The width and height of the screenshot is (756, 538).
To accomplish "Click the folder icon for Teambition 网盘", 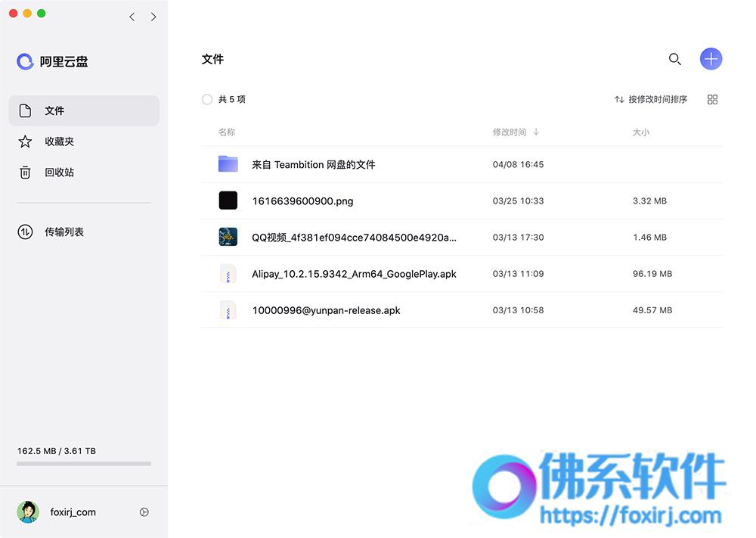I will pyautogui.click(x=228, y=164).
